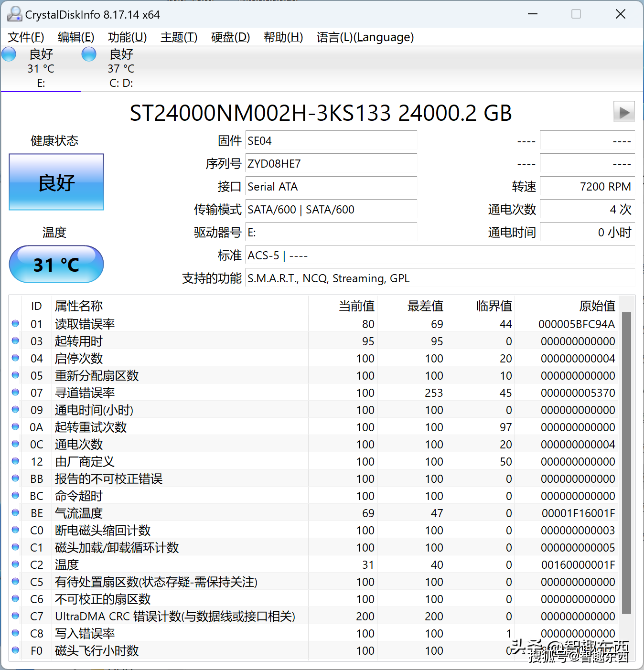The height and width of the screenshot is (670, 644).
Task: Click the attribute list vertical scrollbar
Action: point(626,462)
